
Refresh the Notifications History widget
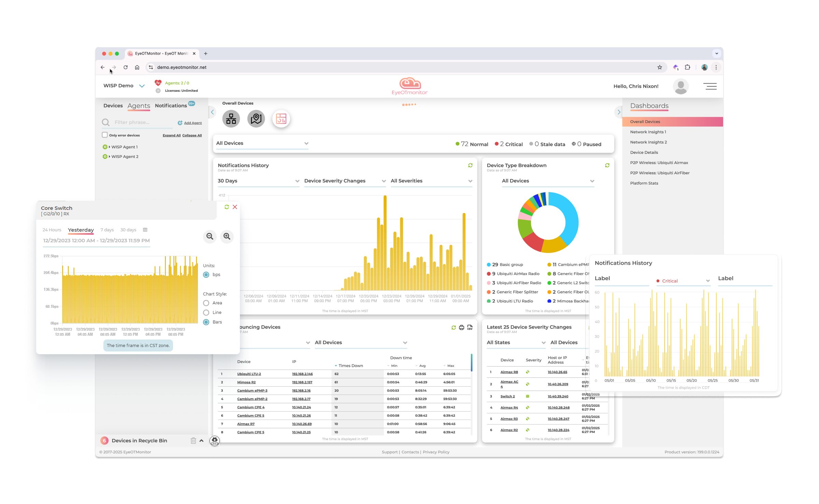(470, 165)
